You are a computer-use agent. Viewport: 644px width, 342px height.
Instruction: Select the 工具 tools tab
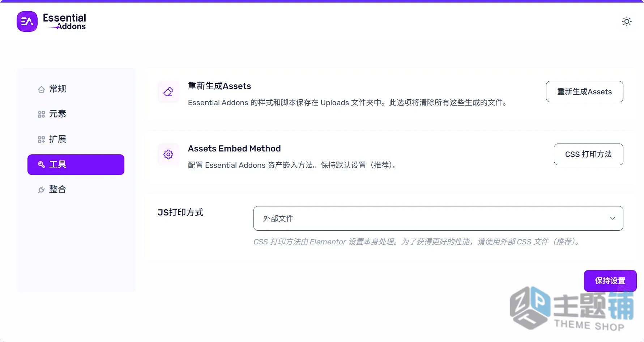coord(76,164)
